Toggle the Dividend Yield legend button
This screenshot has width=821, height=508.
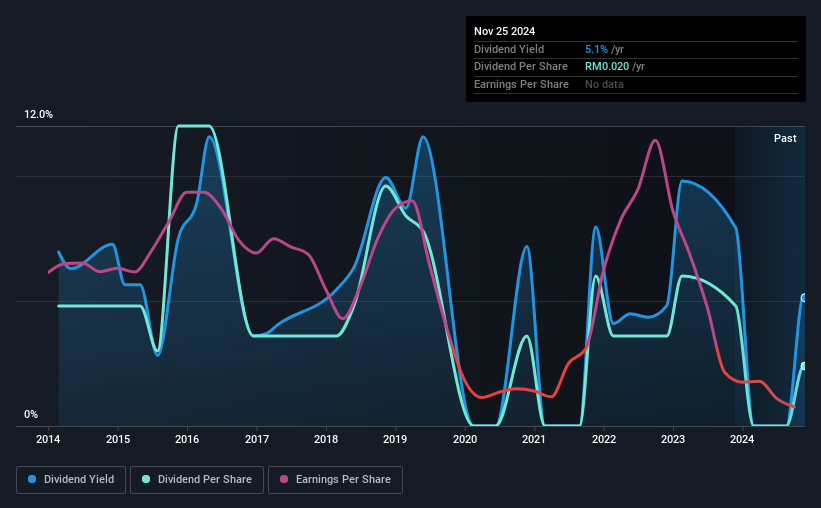pos(71,480)
